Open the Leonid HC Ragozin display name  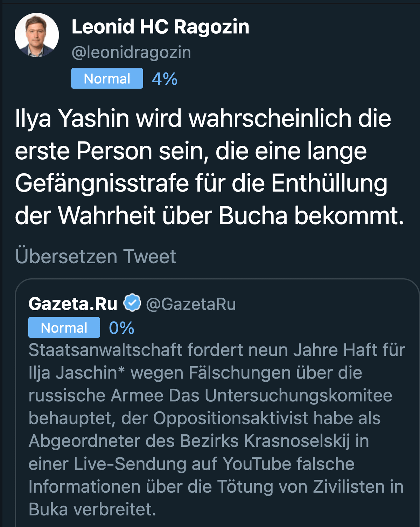(160, 27)
